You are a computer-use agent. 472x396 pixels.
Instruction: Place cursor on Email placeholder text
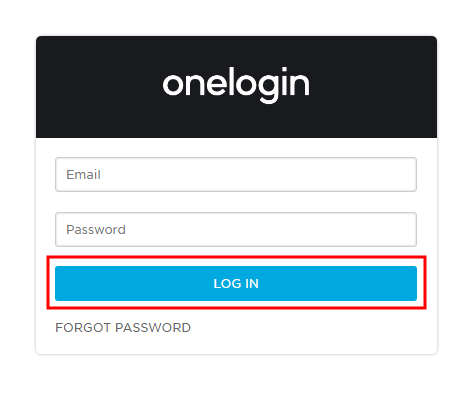(83, 175)
